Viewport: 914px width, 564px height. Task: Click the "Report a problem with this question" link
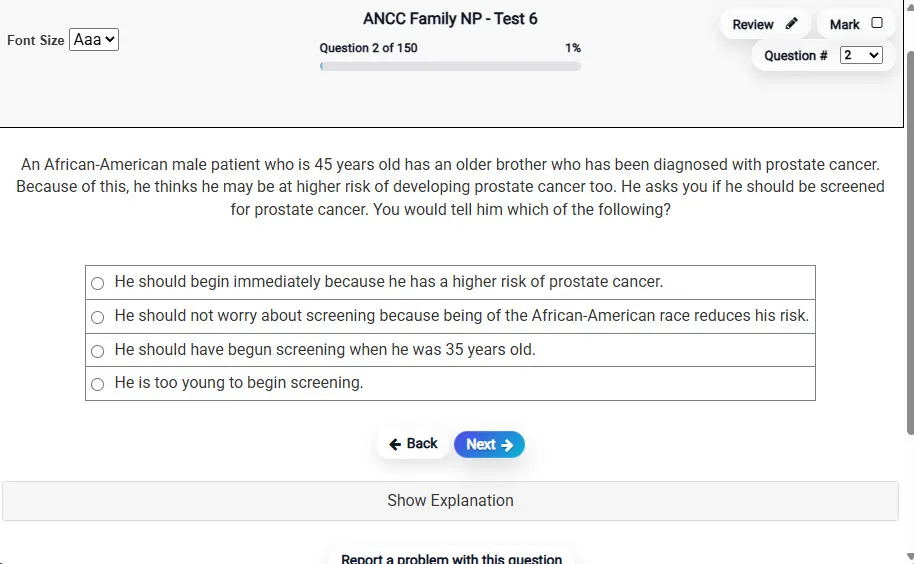451,558
